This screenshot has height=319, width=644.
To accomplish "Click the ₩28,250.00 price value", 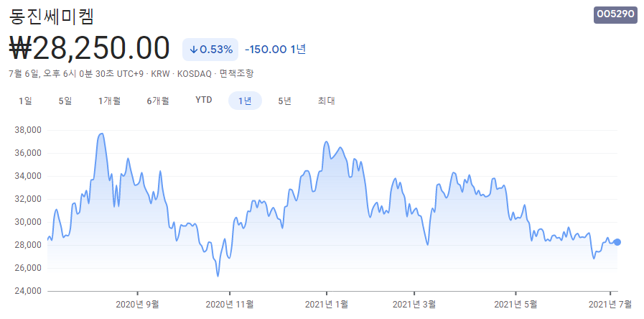I will tap(89, 48).
